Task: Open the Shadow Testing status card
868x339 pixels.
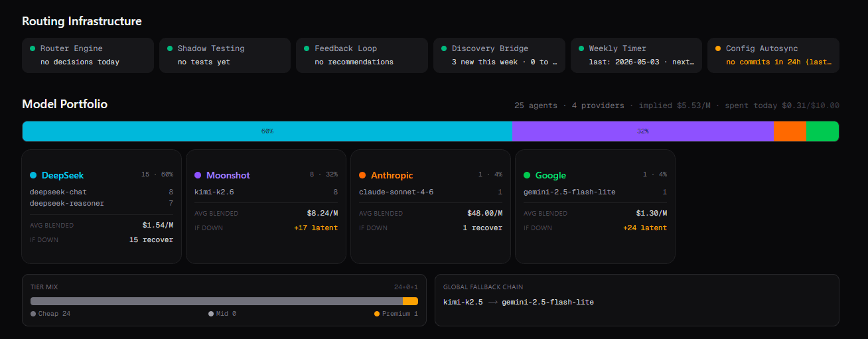Action: tap(225, 55)
